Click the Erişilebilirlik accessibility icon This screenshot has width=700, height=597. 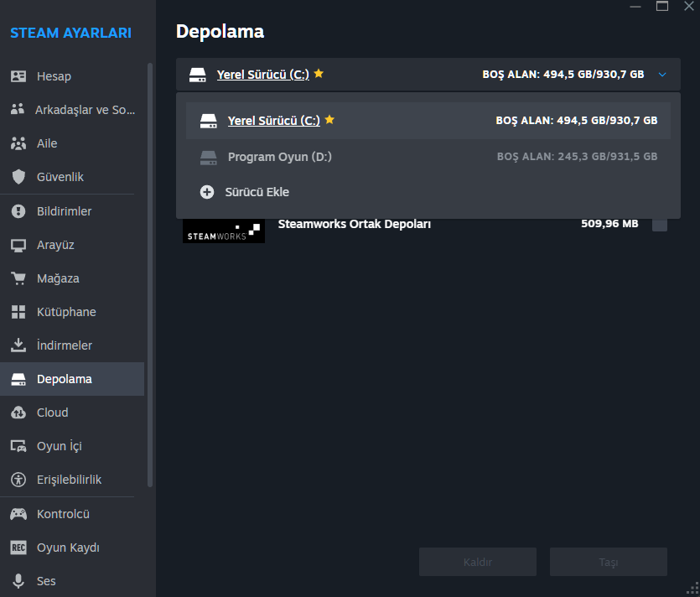coord(18,480)
